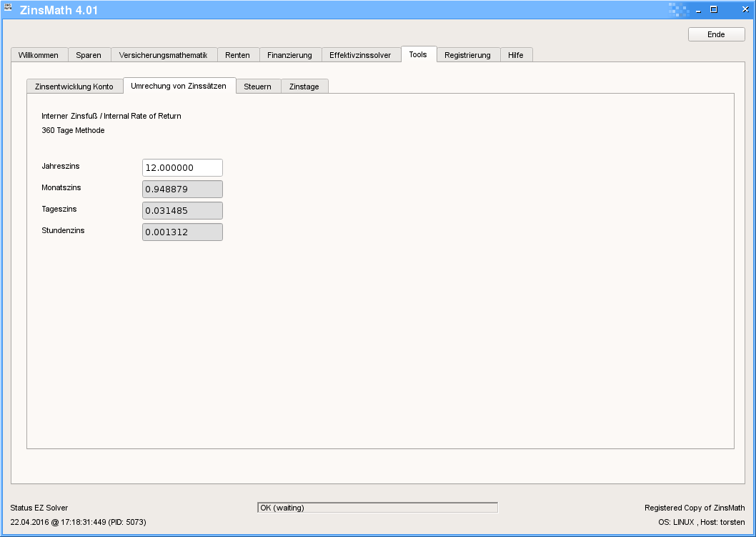Switch to the Sparen tab
Image resolution: width=756 pixels, height=537 pixels.
point(89,55)
